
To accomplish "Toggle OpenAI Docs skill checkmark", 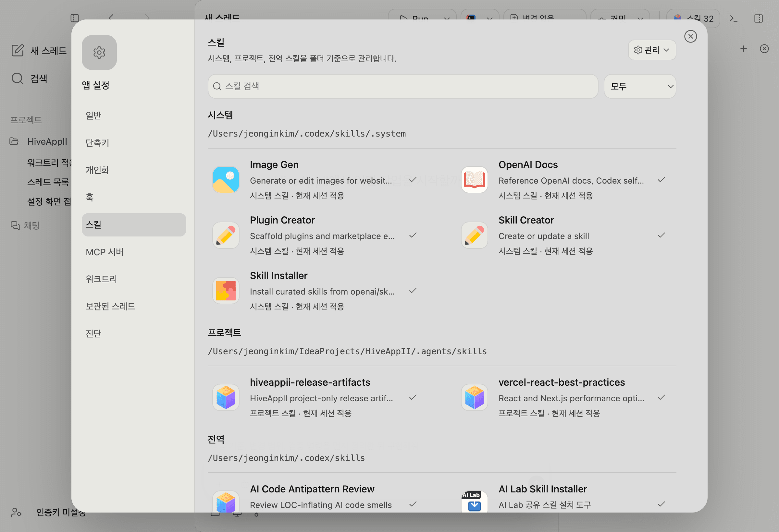I will [662, 180].
